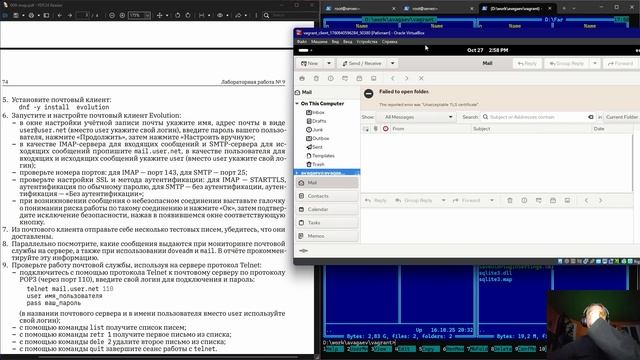Click the previous message arrow in the upper toolbar

pyautogui.click(x=393, y=78)
